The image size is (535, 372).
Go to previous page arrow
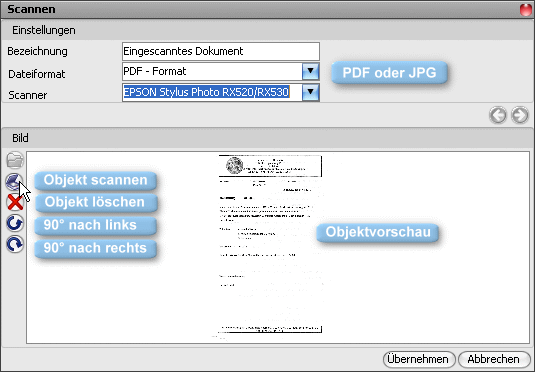point(498,115)
